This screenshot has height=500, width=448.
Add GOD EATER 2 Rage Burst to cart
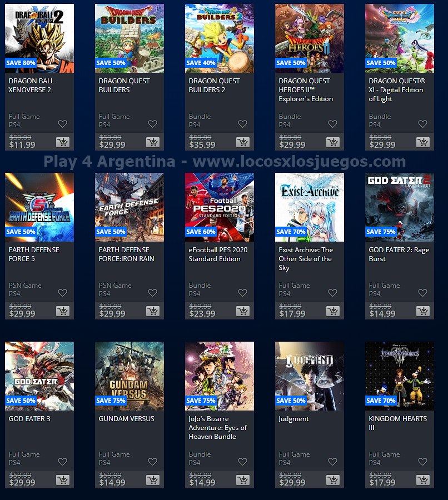[x=423, y=311]
